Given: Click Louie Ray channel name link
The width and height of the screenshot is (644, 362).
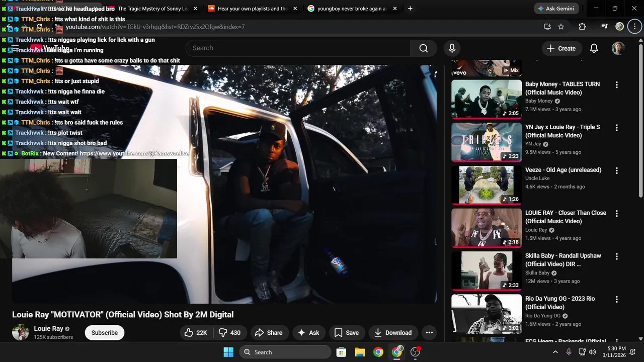Looking at the screenshot, I should tap(48, 328).
